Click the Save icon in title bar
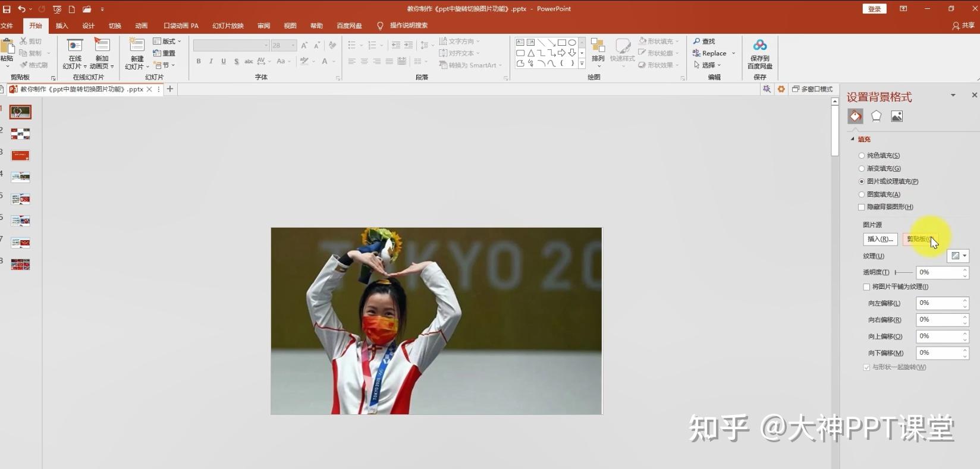 pos(7,9)
